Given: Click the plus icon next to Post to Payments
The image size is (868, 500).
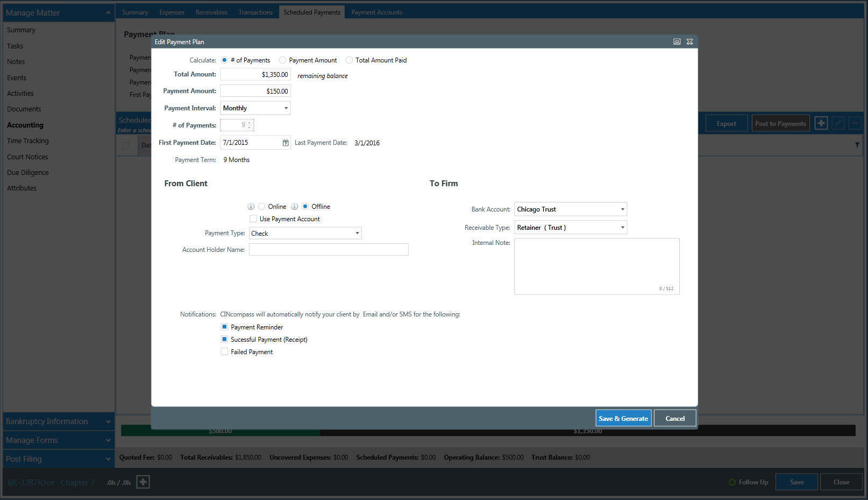Looking at the screenshot, I should pyautogui.click(x=821, y=123).
